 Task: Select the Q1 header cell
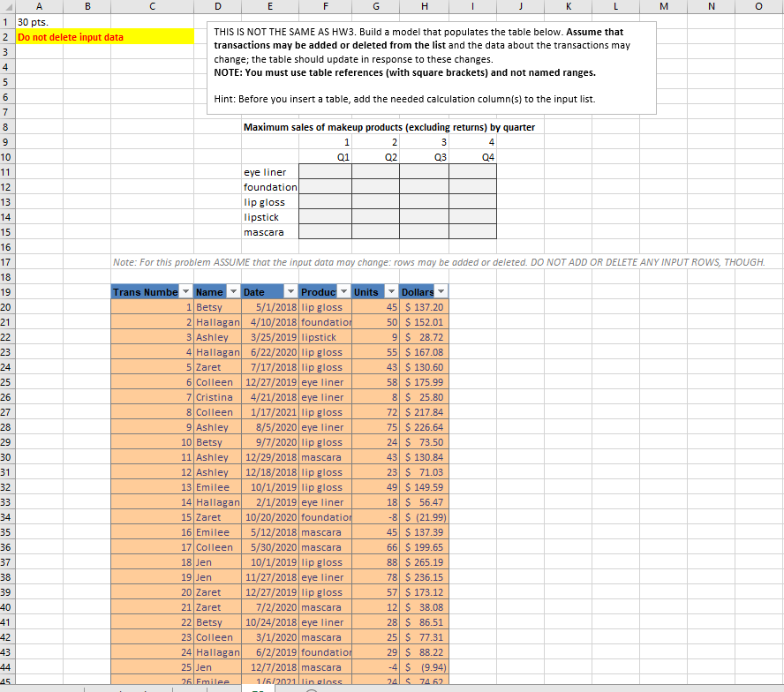(326, 157)
